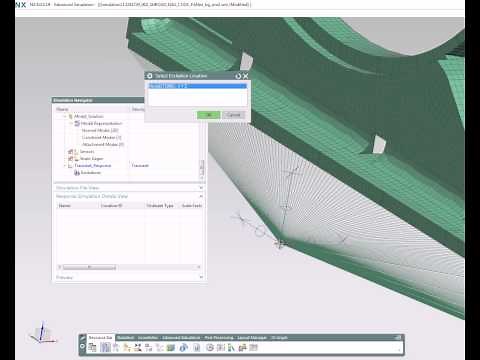Switch to the Layout Manager toolbar tab
Image resolution: width=480 pixels, height=360 pixels.
click(252, 338)
